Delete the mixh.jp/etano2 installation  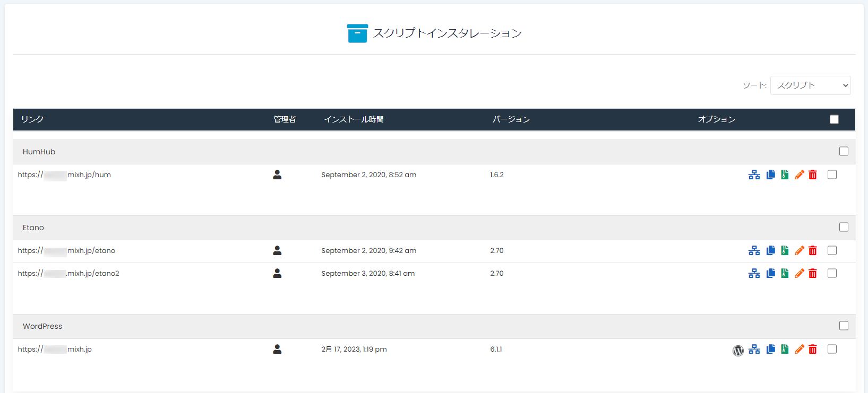(x=813, y=273)
